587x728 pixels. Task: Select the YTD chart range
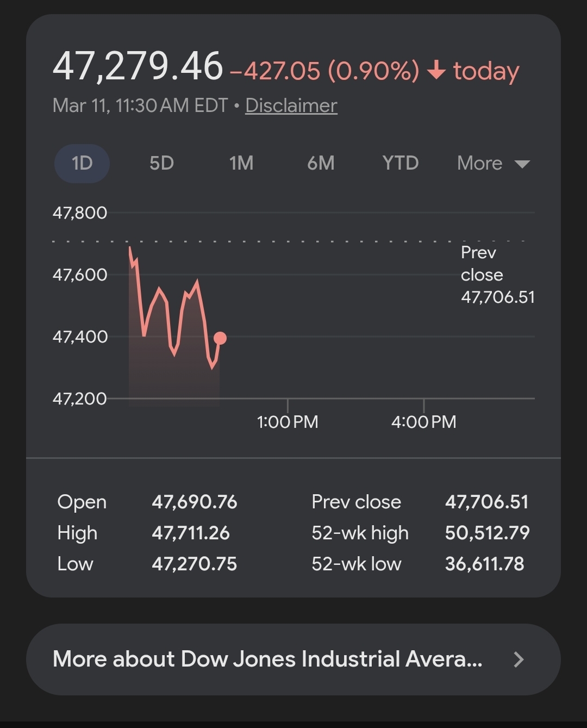pos(400,163)
